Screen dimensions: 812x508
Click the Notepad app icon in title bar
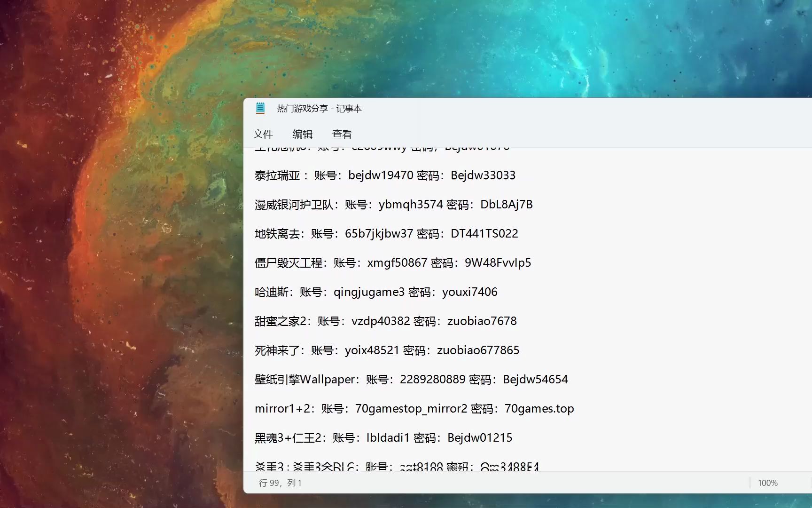[260, 108]
